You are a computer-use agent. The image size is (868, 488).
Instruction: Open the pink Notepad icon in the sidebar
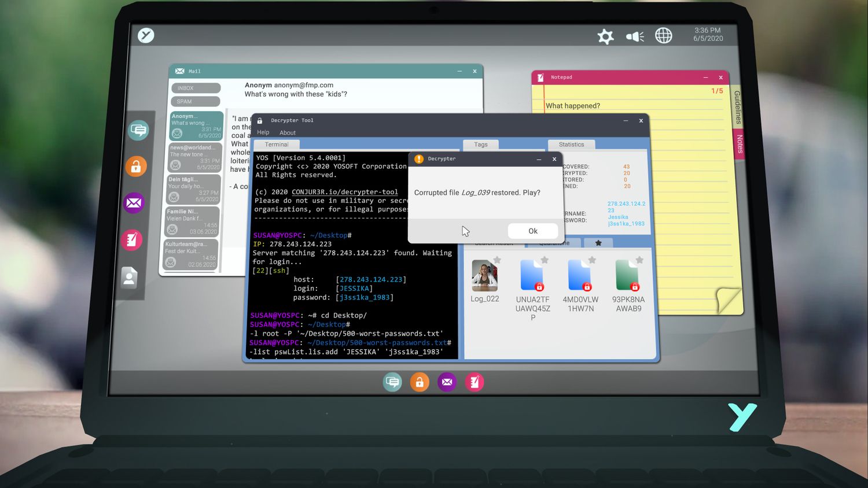[x=131, y=239]
